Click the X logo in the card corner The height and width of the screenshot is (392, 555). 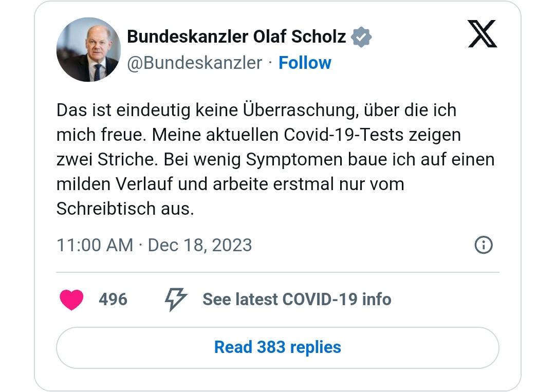pyautogui.click(x=483, y=34)
